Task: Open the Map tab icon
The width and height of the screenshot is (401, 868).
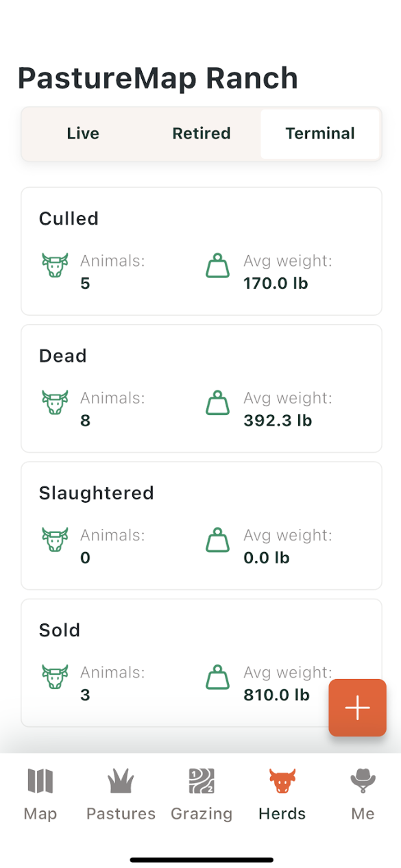Action: click(x=40, y=781)
